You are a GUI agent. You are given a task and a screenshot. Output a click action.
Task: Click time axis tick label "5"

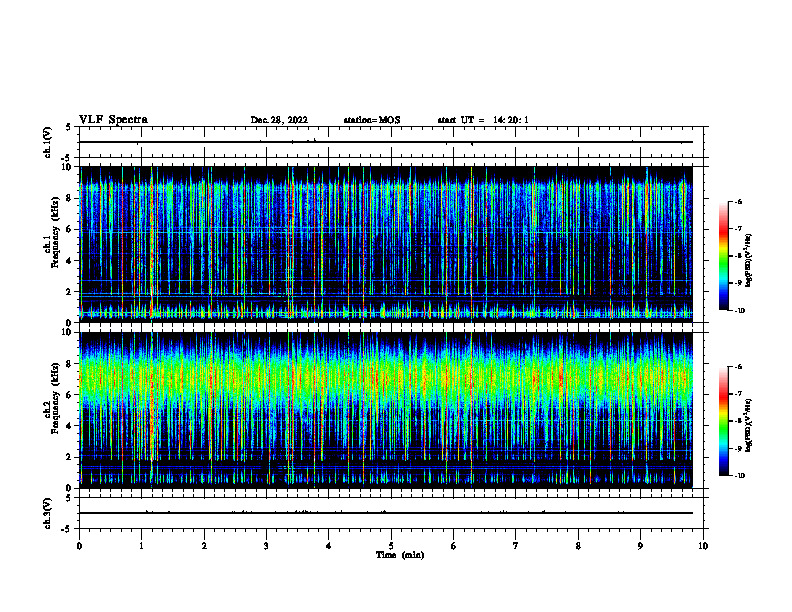[391, 546]
